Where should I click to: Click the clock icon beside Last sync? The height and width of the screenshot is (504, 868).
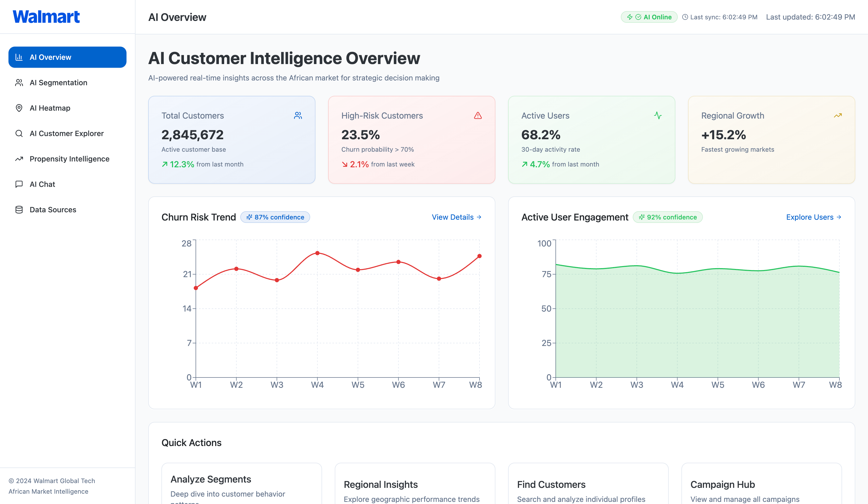685,17
